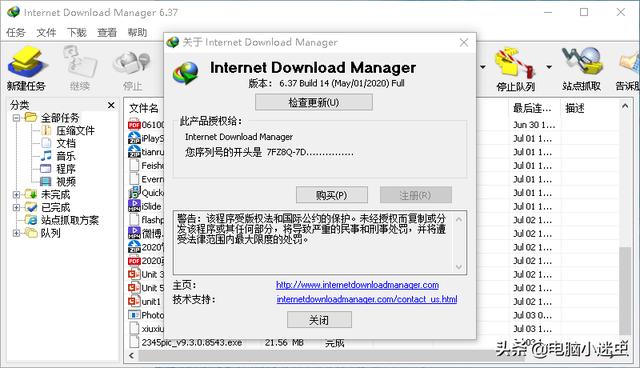
Task: Click the Site Grabber (站点抓取) toolbar icon
Action: 582,62
